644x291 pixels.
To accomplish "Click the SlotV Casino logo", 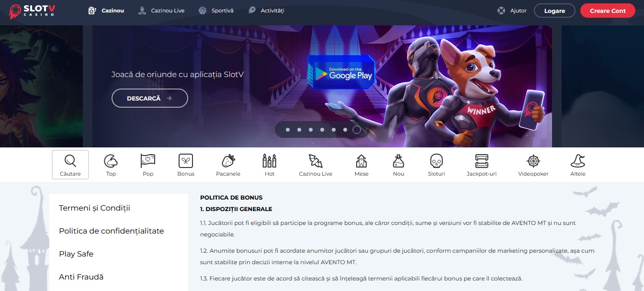I will pos(32,11).
